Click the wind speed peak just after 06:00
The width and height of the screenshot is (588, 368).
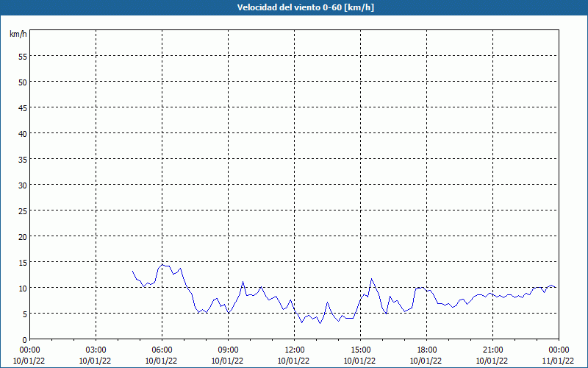pos(162,265)
